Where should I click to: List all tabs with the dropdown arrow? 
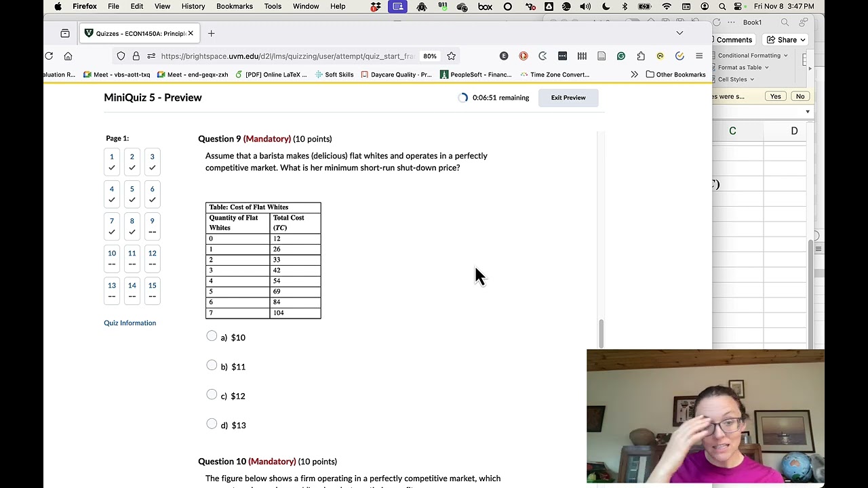[x=679, y=33]
